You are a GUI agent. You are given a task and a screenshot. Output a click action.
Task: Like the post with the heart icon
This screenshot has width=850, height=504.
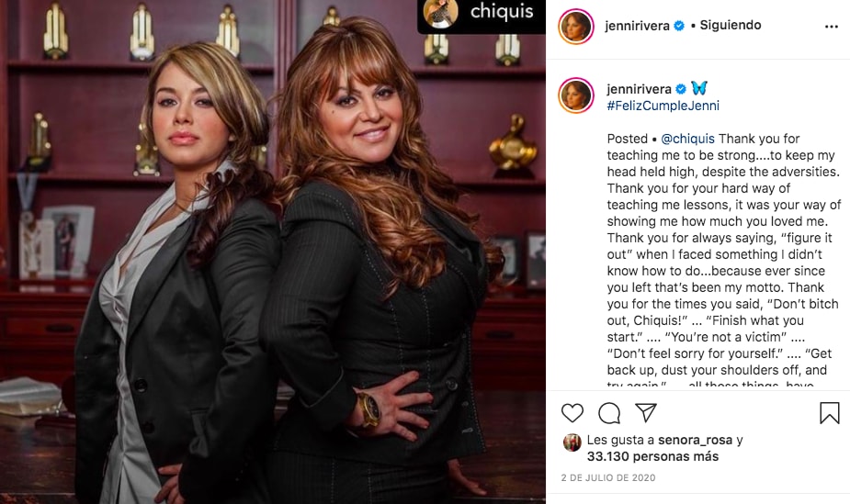tap(572, 413)
